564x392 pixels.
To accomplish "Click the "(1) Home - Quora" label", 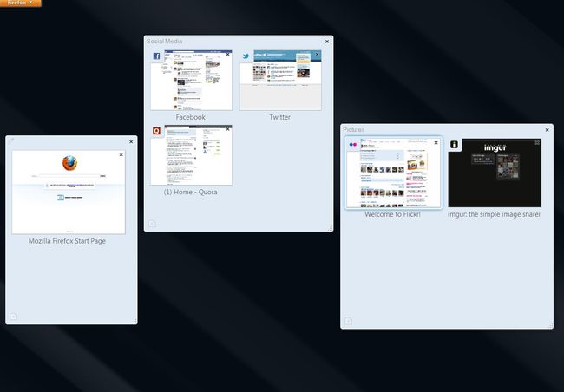I will (x=191, y=192).
